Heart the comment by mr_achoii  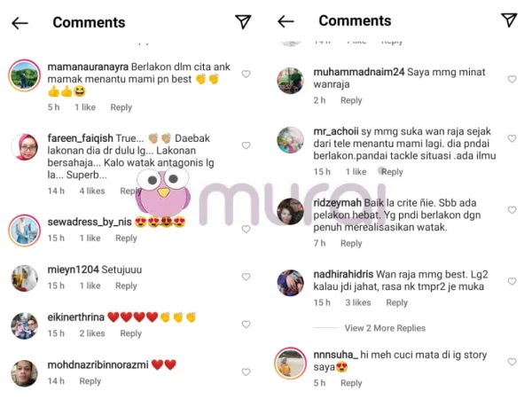coord(512,138)
